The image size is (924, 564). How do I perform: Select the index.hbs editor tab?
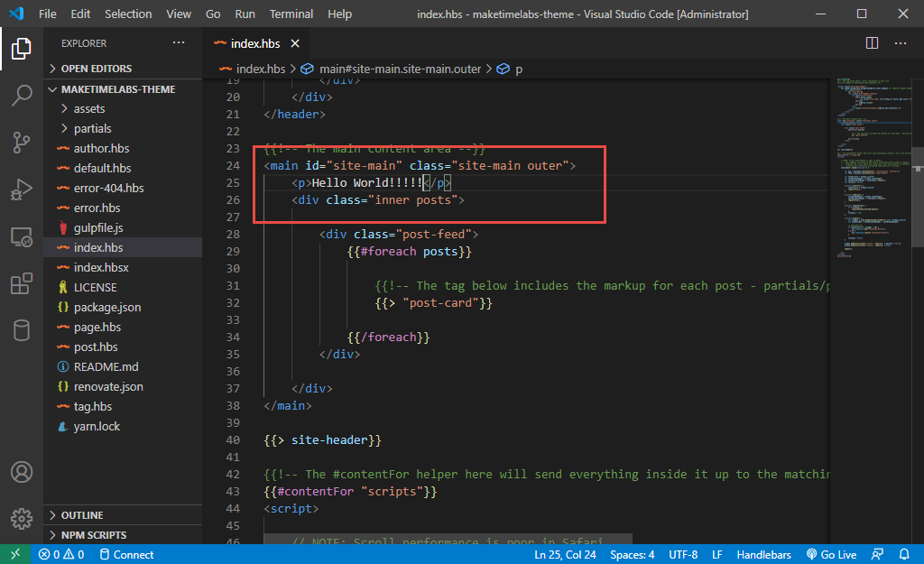(x=255, y=43)
